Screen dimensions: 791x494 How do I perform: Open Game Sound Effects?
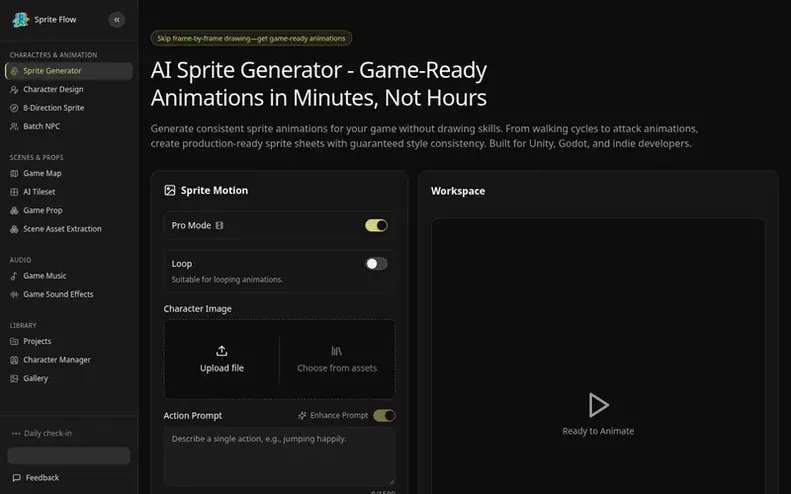click(x=69, y=295)
